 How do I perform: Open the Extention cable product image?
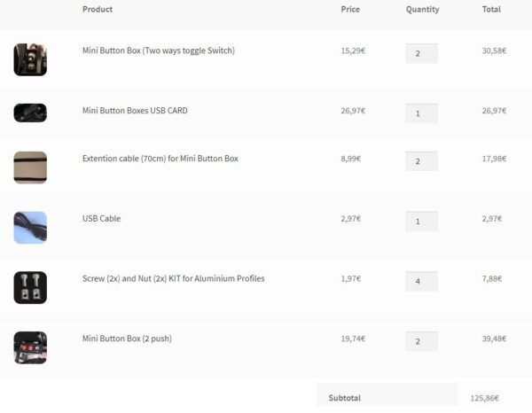(30, 168)
